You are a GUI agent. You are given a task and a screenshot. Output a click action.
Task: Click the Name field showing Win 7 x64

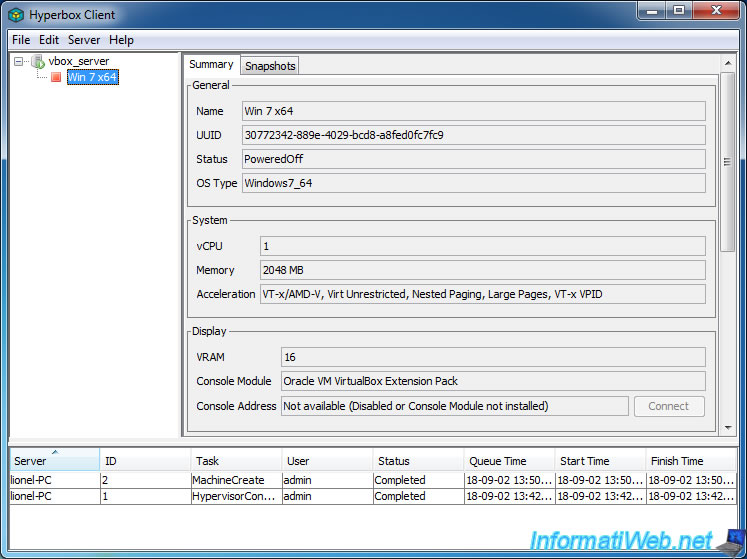tap(474, 111)
